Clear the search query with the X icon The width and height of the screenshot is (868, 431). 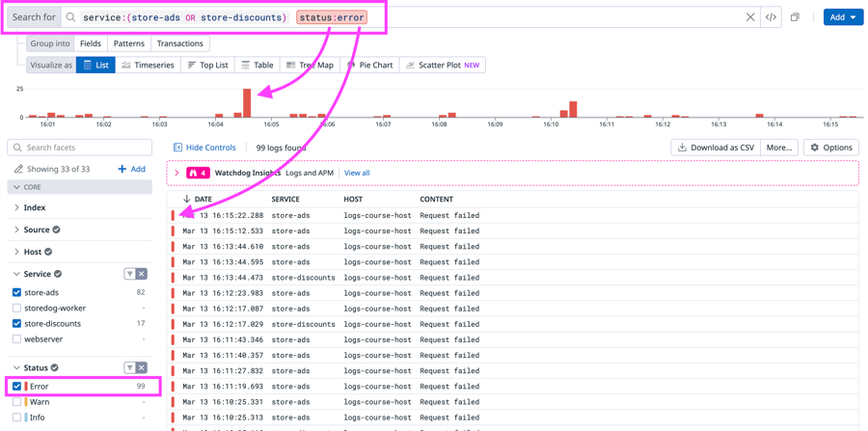click(x=750, y=17)
